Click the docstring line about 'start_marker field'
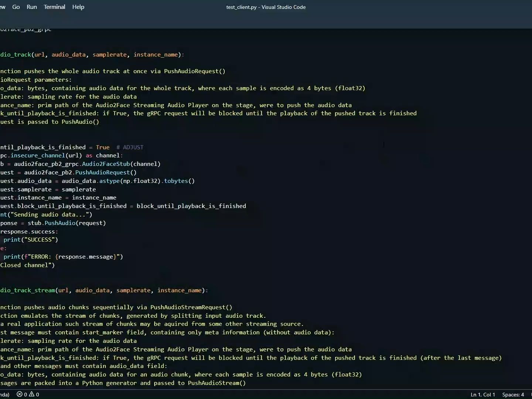The width and height of the screenshot is (532, 399). click(167, 332)
